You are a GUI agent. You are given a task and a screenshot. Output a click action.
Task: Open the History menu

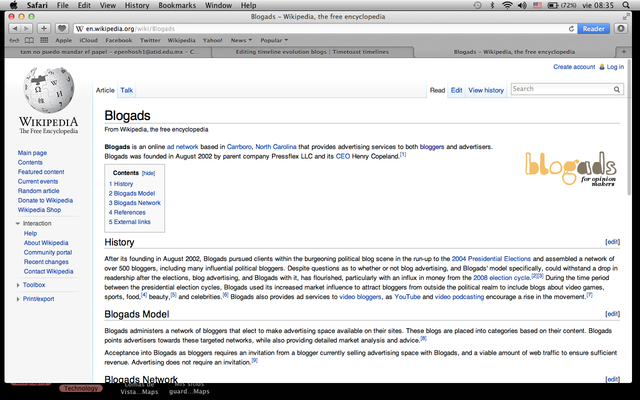click(x=137, y=5)
